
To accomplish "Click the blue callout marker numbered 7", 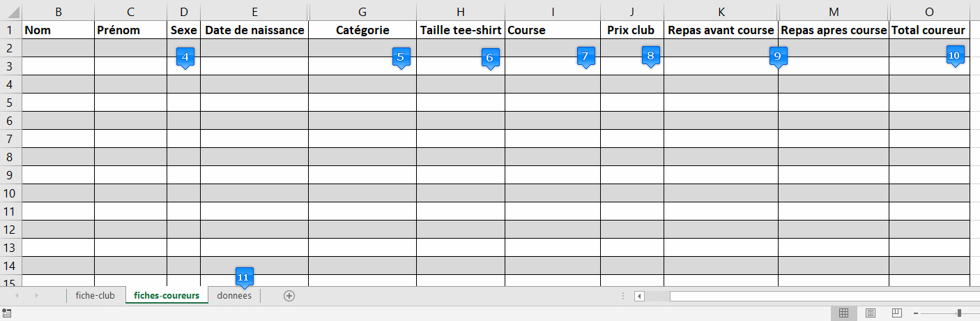I will coord(585,57).
